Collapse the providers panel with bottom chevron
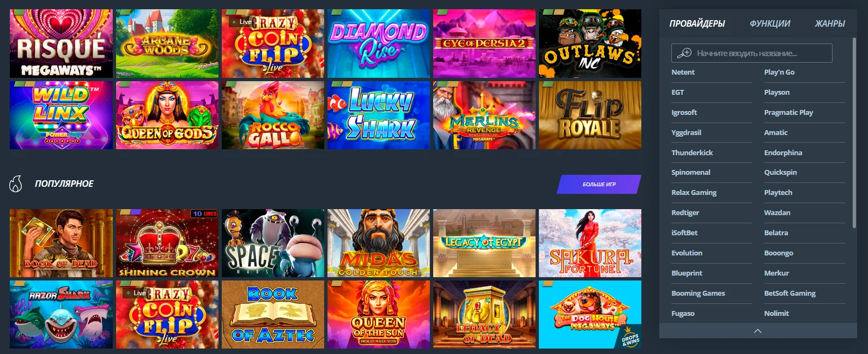This screenshot has height=354, width=868. pyautogui.click(x=757, y=331)
